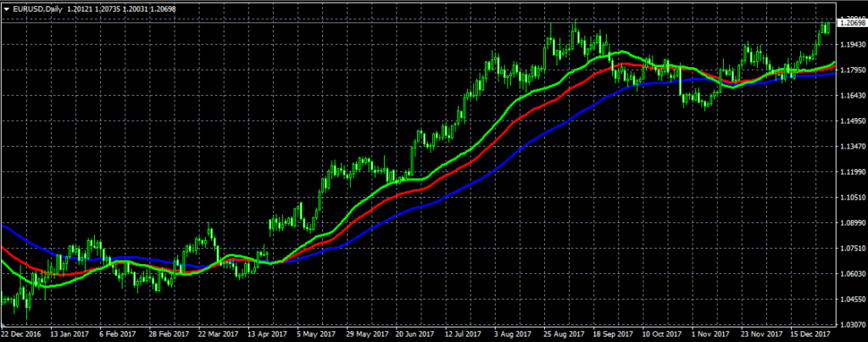The height and width of the screenshot is (342, 868).
Task: Click the EURUSD,Daily chart title text
Action: pos(37,8)
